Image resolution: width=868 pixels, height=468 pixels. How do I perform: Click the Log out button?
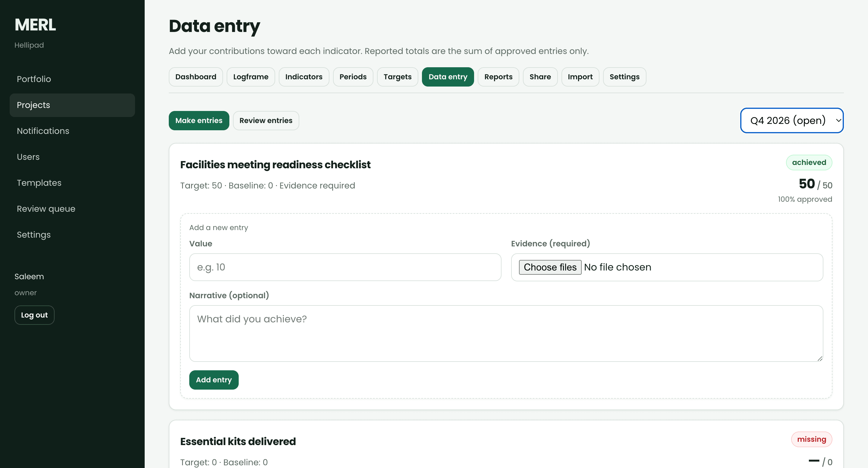34,315
